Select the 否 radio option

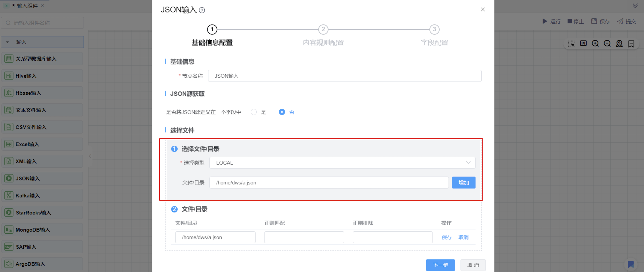click(282, 112)
